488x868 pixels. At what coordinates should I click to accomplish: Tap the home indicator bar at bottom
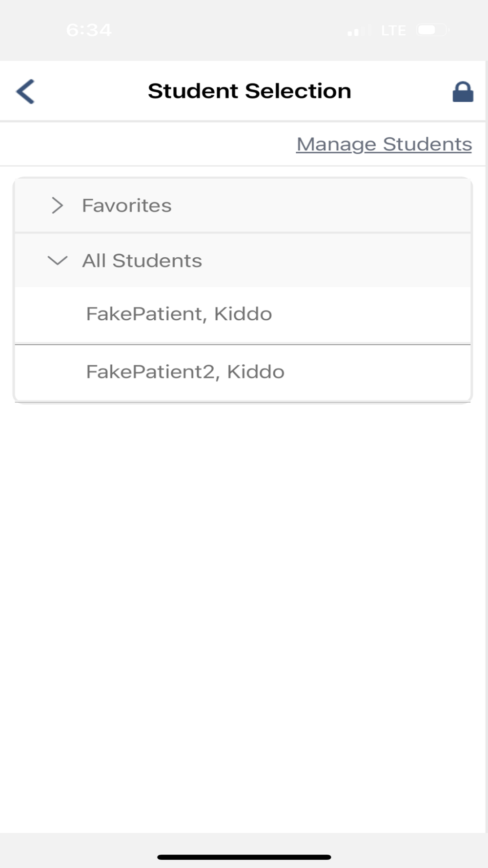[x=244, y=857]
